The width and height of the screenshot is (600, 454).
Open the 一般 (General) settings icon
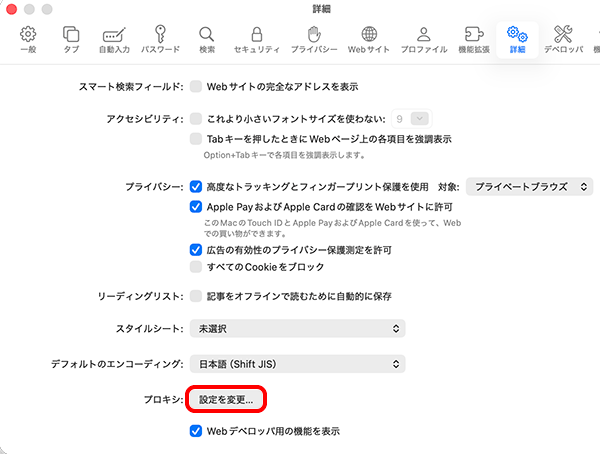click(x=28, y=36)
